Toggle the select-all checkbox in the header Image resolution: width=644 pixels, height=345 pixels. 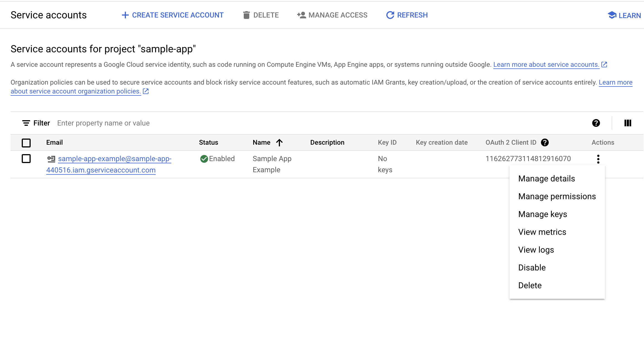pyautogui.click(x=26, y=143)
